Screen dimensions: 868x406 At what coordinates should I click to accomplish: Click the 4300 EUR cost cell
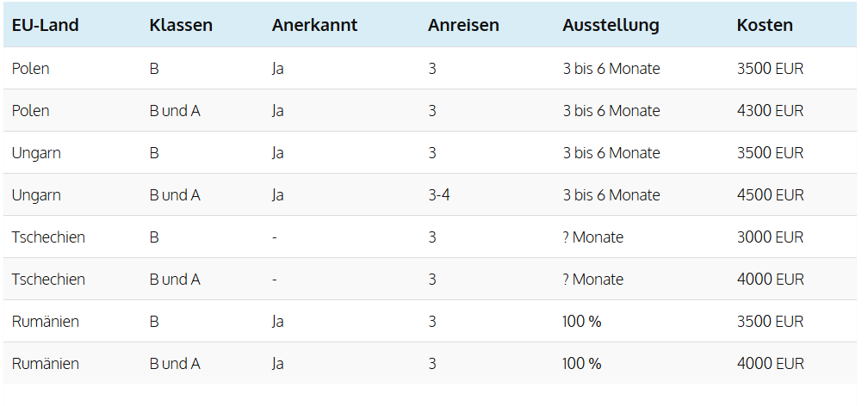point(770,111)
